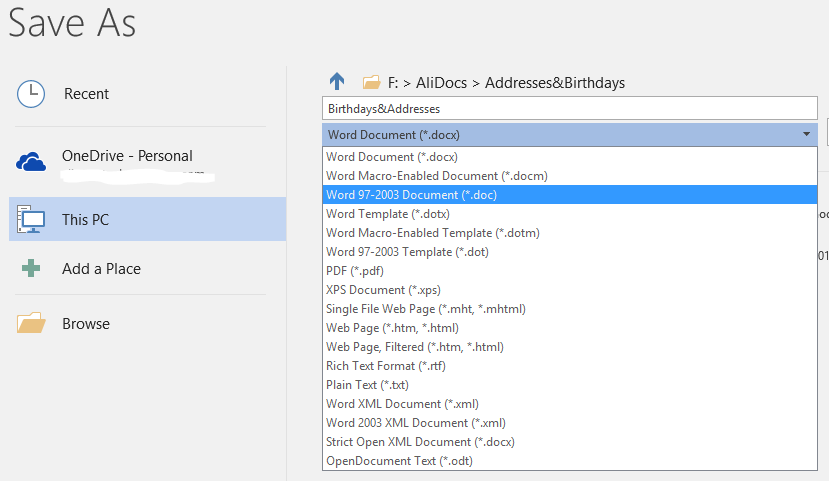Click the green plus Add a Place icon
This screenshot has width=829, height=481.
(x=31, y=268)
